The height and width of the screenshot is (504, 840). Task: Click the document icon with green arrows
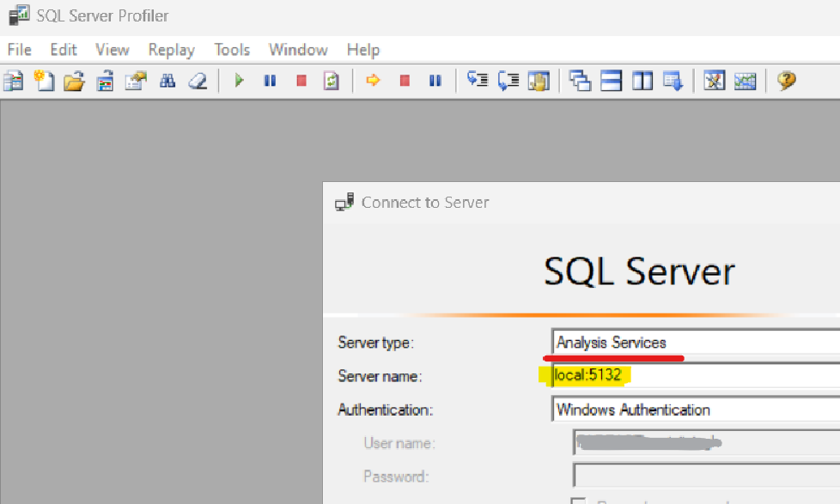coord(331,81)
